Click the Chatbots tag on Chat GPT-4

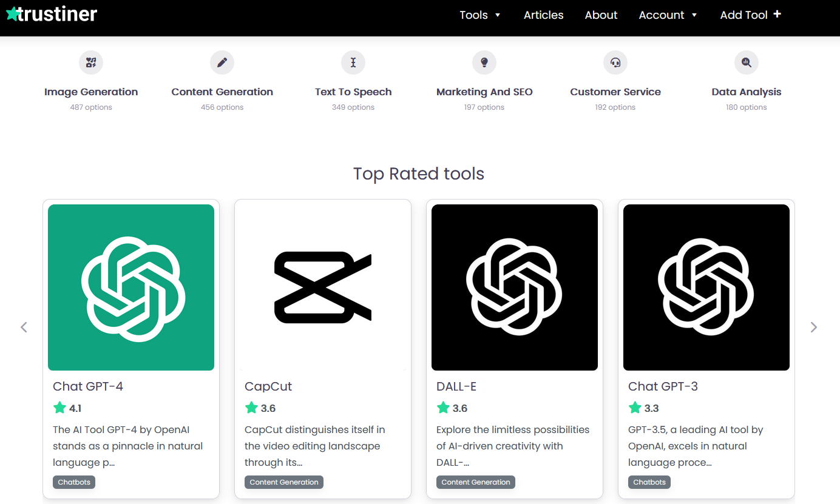[x=74, y=482]
